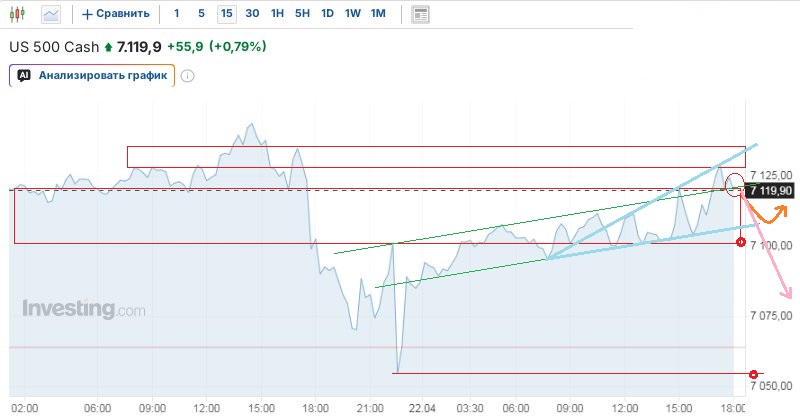Screen dimensions: 800x416
Task: Choose the 1W timeframe
Action: click(353, 14)
